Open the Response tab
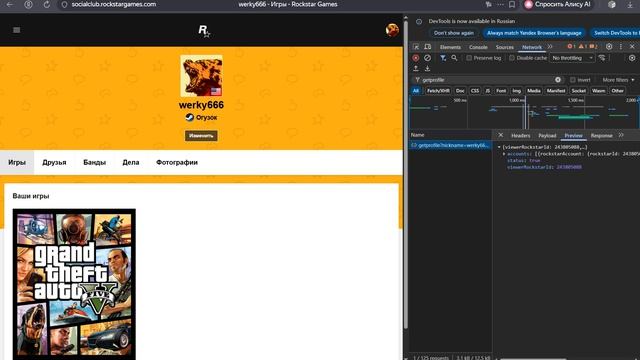The height and width of the screenshot is (360, 640). tap(601, 136)
